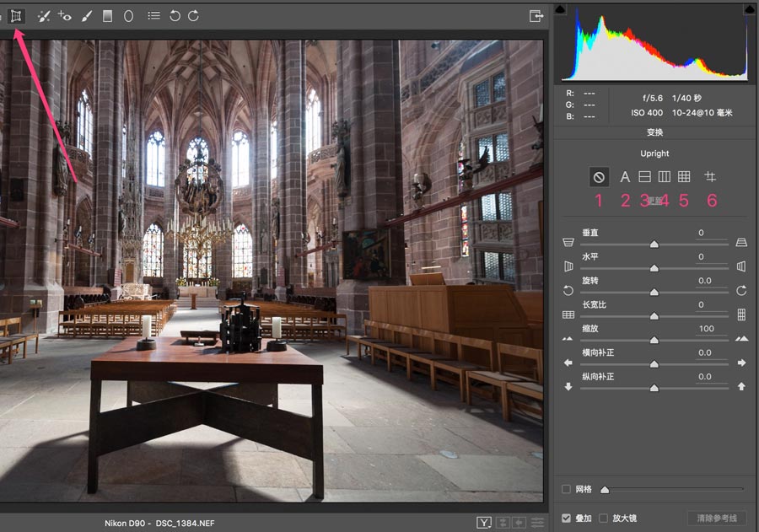Select the Spot Removal tool
This screenshot has width=759, height=532.
(44, 16)
